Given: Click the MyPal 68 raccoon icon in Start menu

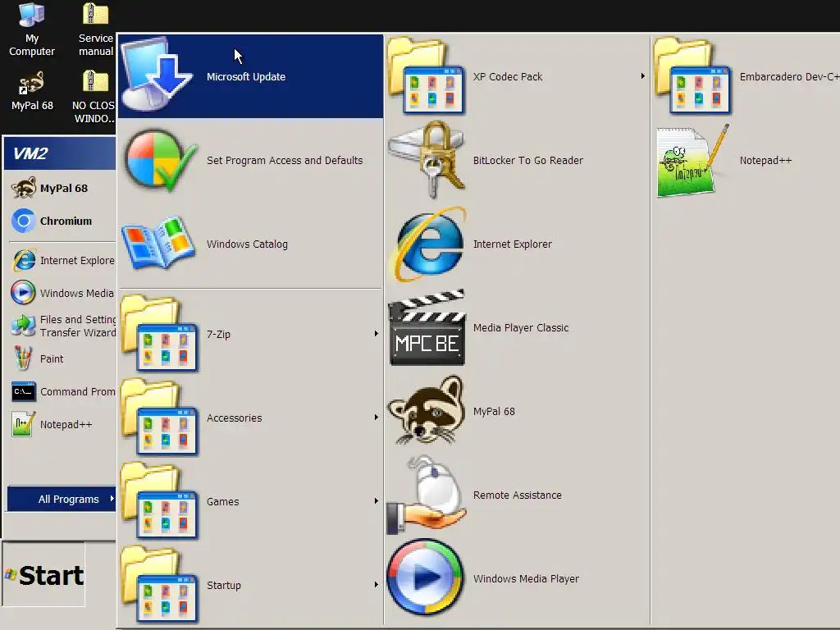Looking at the screenshot, I should point(24,188).
